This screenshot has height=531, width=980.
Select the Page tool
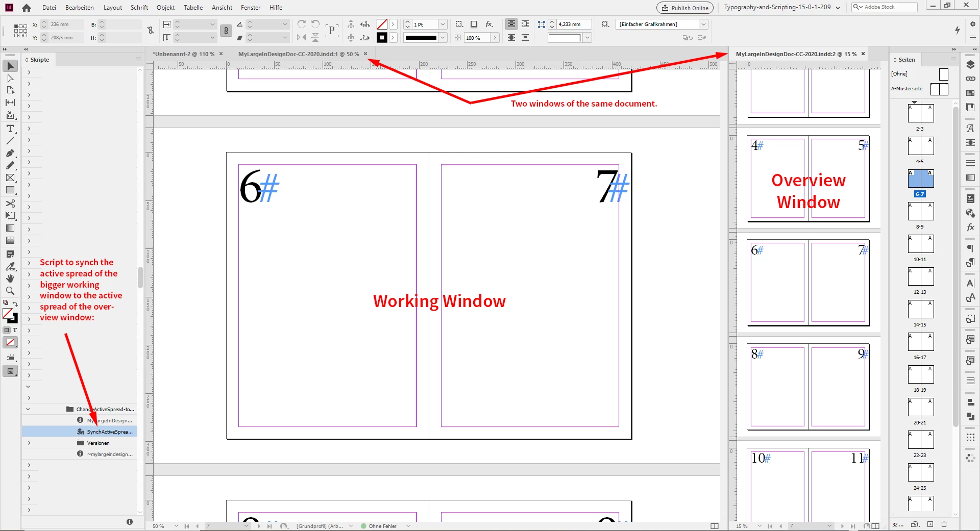pyautogui.click(x=10, y=90)
